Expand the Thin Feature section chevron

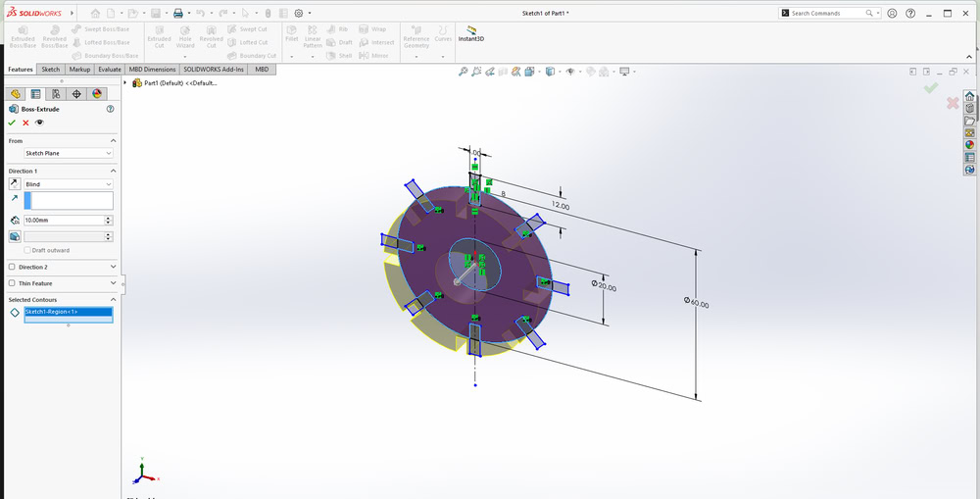(x=113, y=283)
